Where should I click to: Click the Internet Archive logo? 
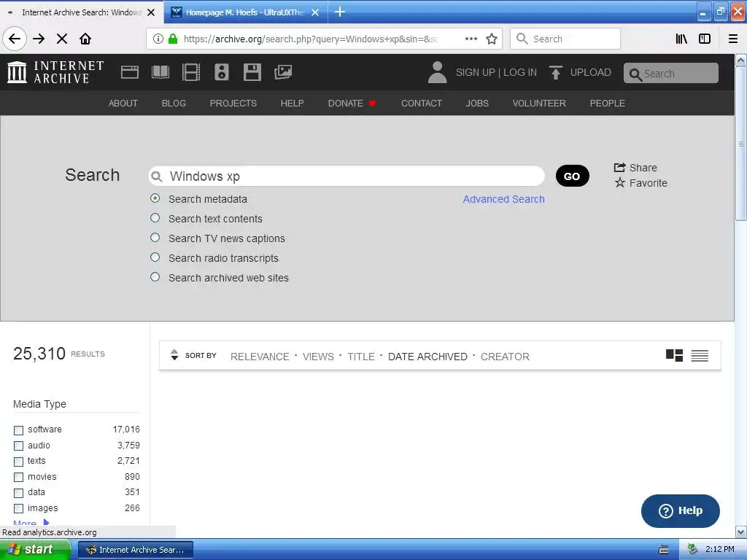click(x=55, y=72)
